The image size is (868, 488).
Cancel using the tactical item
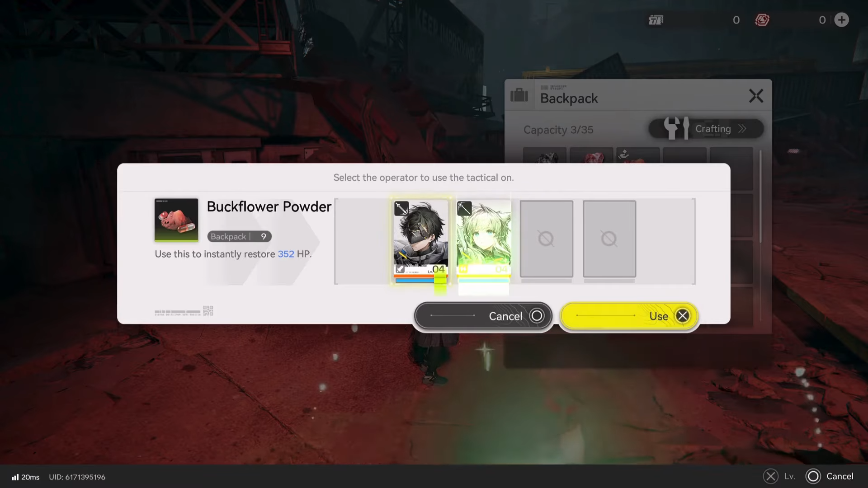tap(483, 316)
